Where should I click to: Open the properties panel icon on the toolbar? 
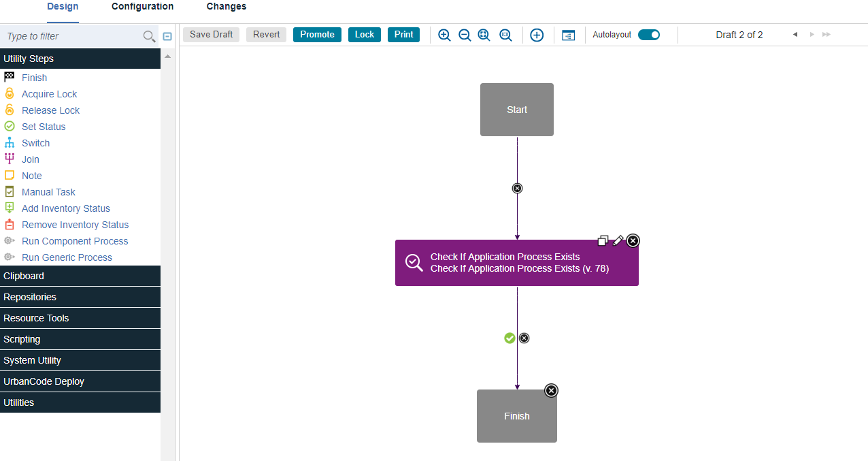(568, 35)
